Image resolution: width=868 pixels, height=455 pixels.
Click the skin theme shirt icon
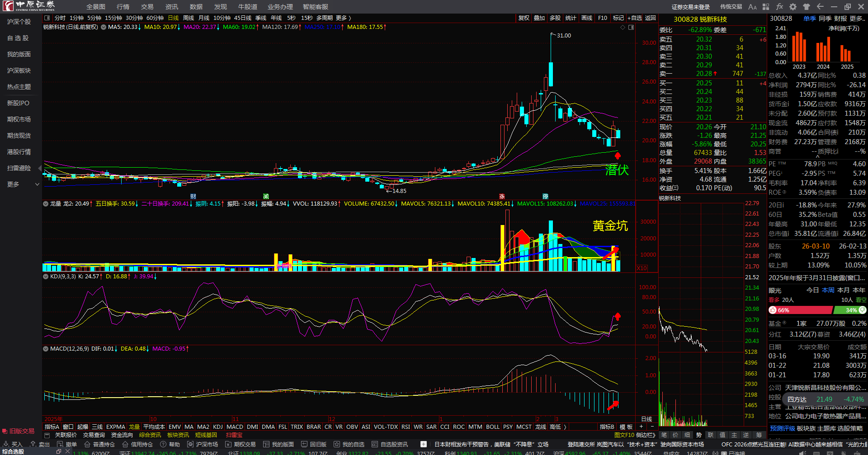point(807,7)
